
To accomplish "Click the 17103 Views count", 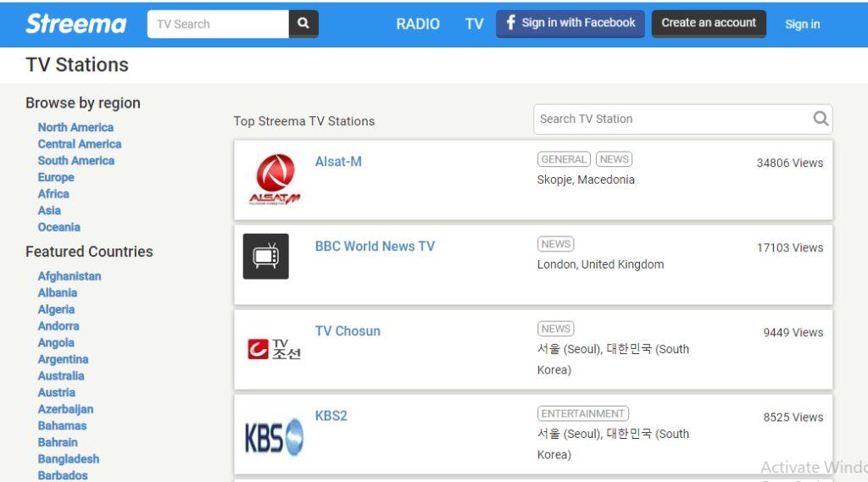I will [x=790, y=247].
